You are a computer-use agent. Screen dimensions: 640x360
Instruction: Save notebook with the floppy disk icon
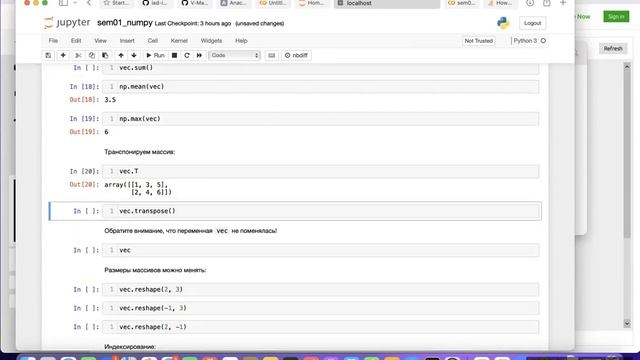pyautogui.click(x=48, y=56)
